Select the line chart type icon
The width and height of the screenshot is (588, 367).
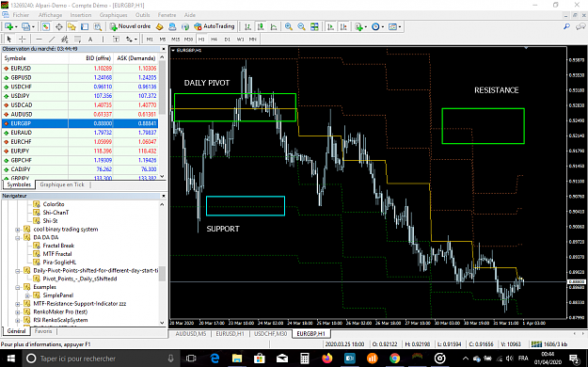(x=274, y=26)
